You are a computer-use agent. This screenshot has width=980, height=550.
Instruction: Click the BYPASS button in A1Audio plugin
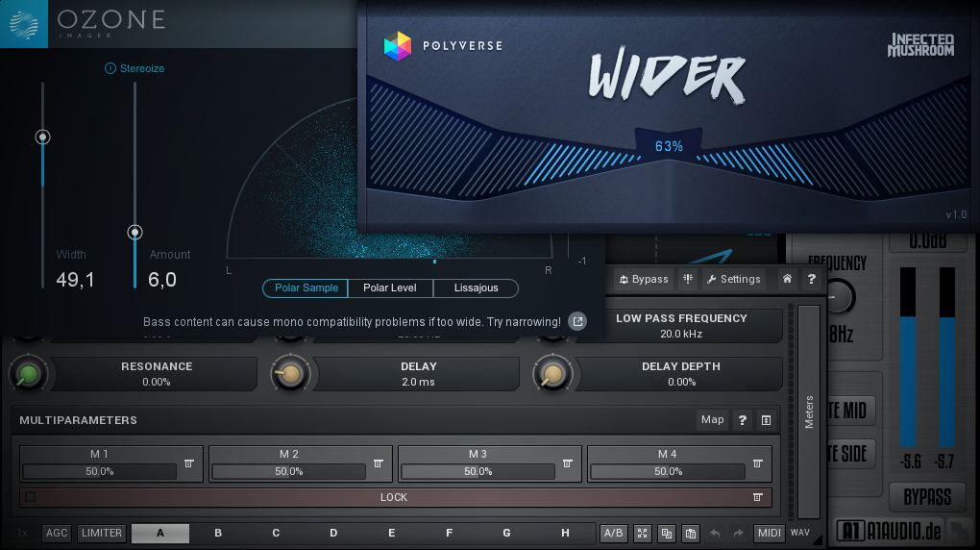pyautogui.click(x=927, y=497)
